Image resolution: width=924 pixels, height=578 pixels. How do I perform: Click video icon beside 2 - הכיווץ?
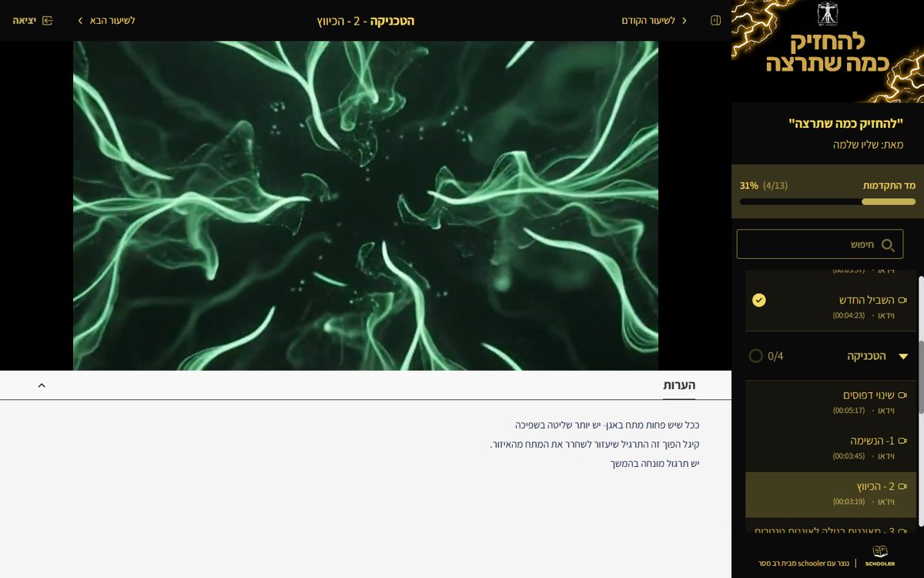click(902, 486)
